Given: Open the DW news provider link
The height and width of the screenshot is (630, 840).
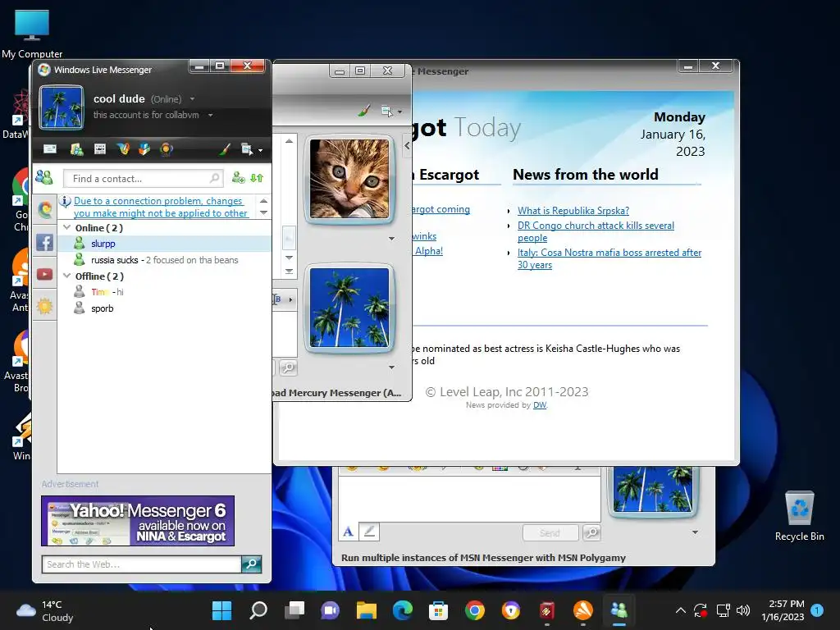Looking at the screenshot, I should (540, 405).
